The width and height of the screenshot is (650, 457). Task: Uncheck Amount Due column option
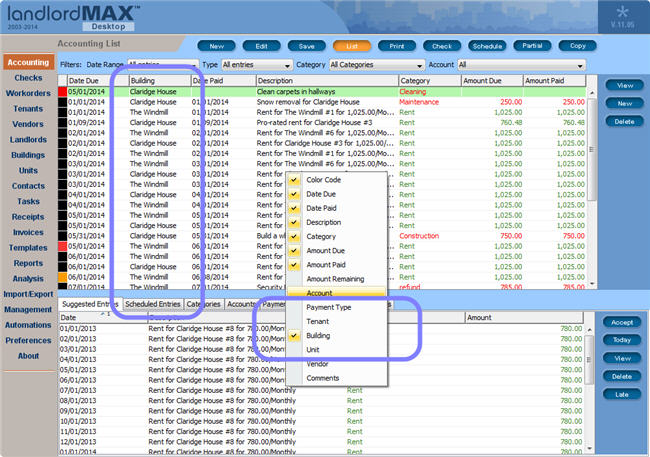click(294, 250)
